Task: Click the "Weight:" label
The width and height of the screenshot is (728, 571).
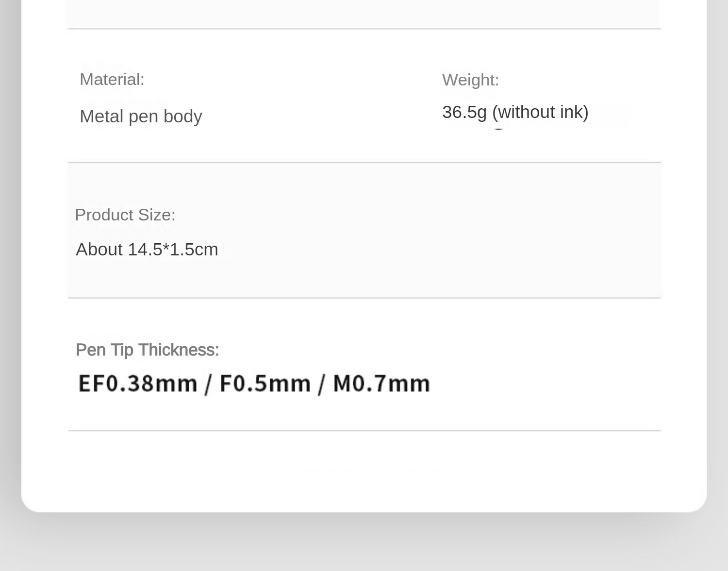Action: coord(470,80)
